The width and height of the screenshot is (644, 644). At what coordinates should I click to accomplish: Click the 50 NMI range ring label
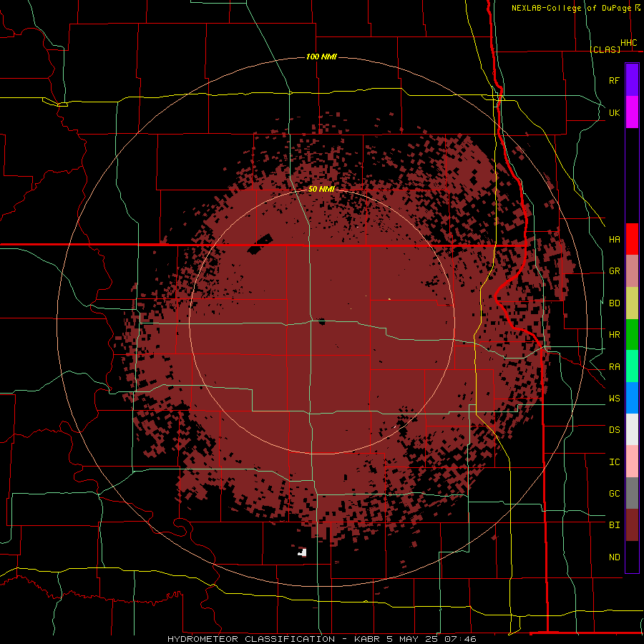(321, 189)
